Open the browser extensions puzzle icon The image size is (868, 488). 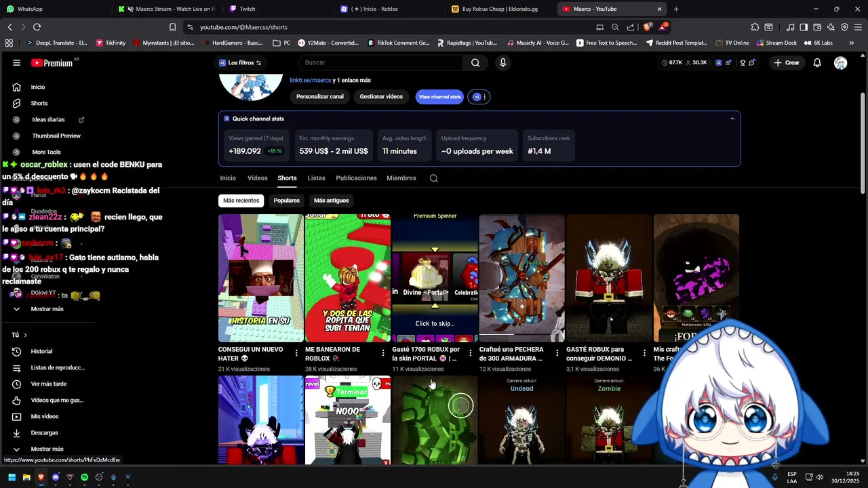(755, 27)
